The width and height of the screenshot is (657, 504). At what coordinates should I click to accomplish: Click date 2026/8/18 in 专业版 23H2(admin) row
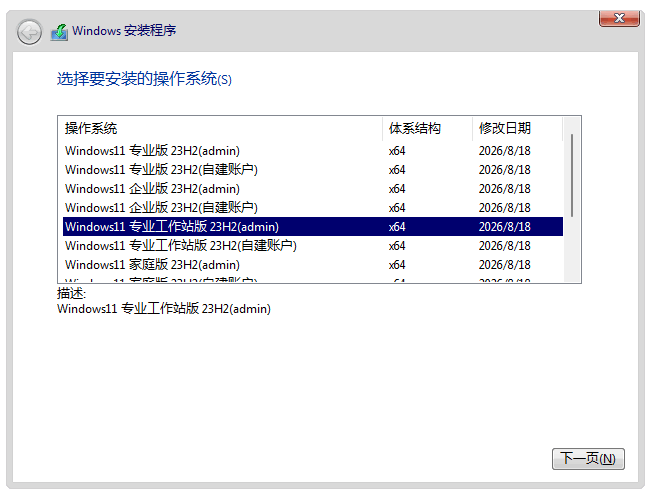(504, 151)
